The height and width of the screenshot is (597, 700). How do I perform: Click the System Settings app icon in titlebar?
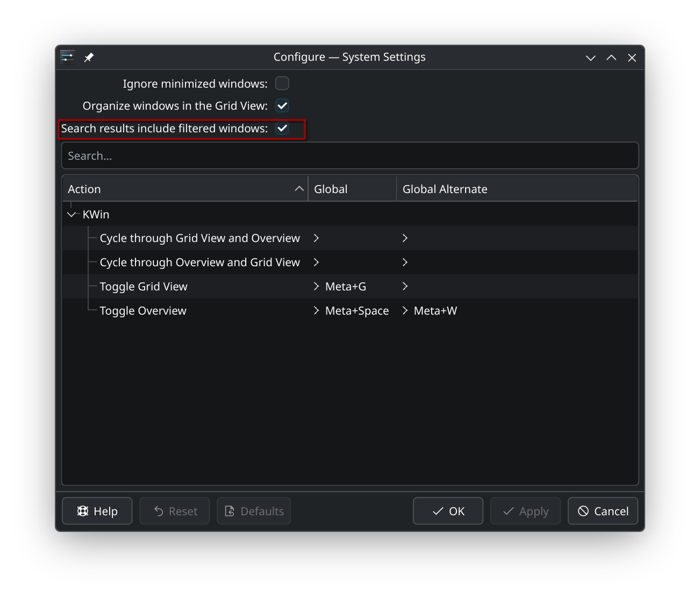[x=68, y=57]
